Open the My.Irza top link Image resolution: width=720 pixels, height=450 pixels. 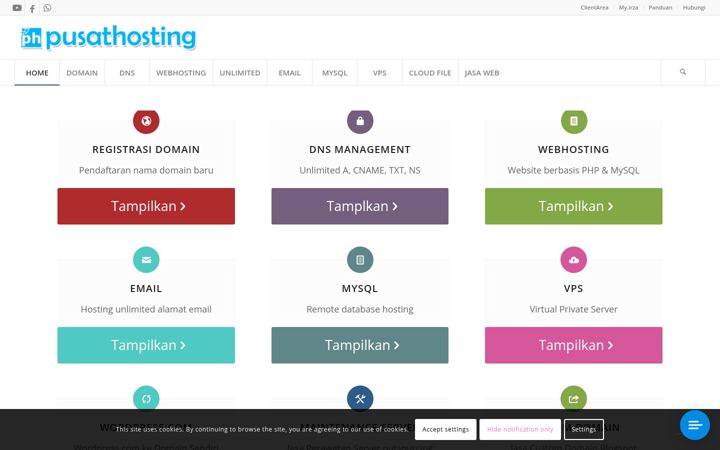(628, 8)
